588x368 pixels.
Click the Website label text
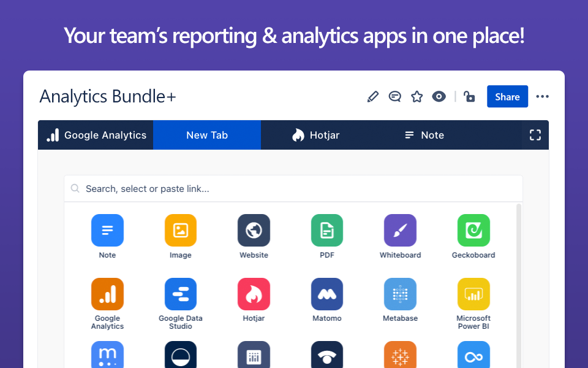coord(254,255)
